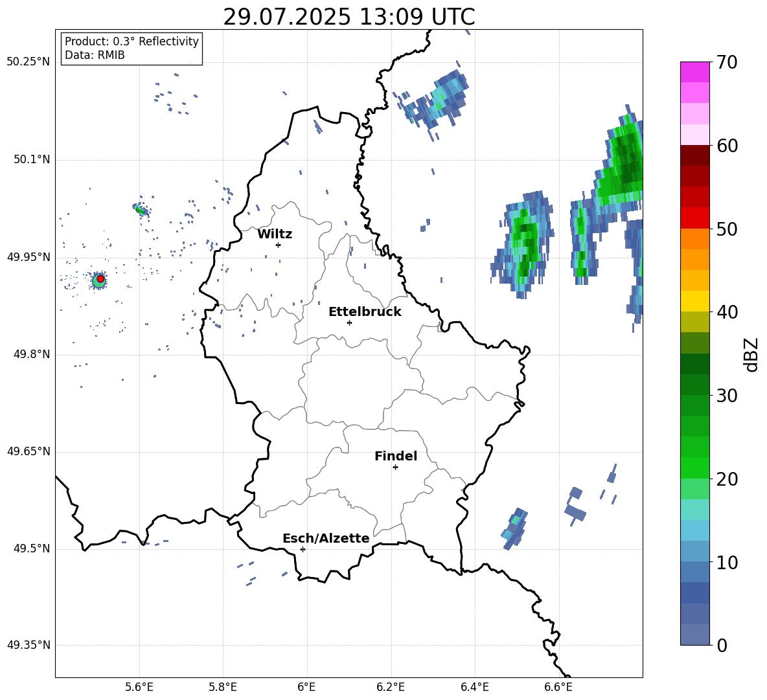The height and width of the screenshot is (700, 767).
Task: Click the 50.25°N latitude tick label
Action: click(x=29, y=62)
